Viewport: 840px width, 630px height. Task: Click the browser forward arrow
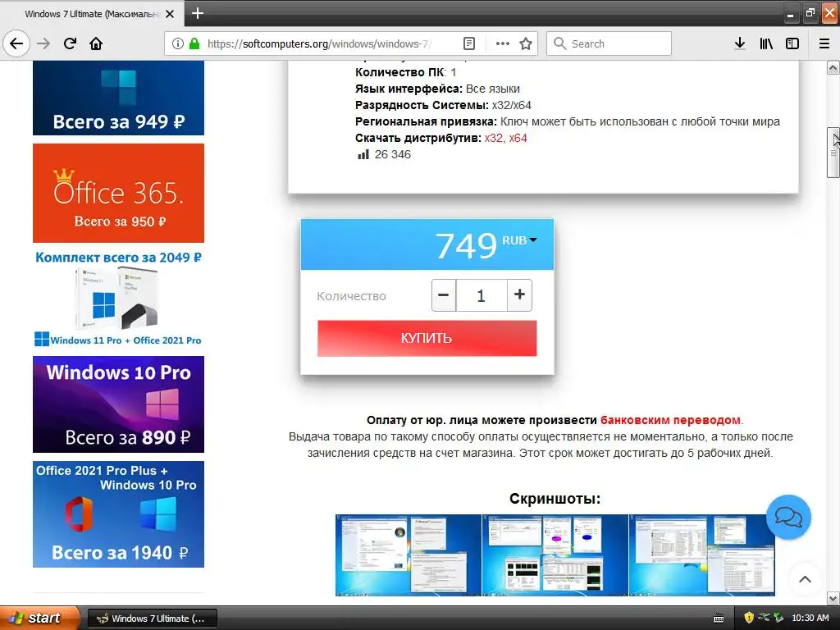[43, 43]
